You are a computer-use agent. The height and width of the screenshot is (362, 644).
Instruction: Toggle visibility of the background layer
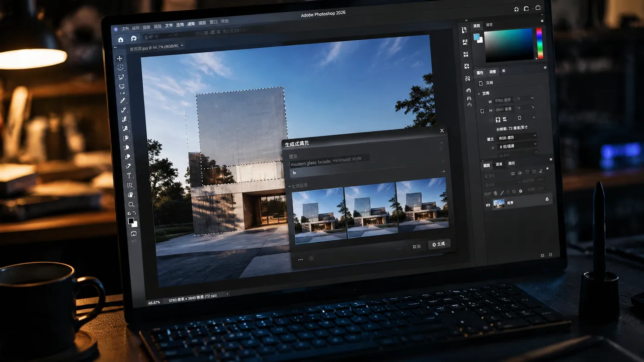(x=488, y=204)
